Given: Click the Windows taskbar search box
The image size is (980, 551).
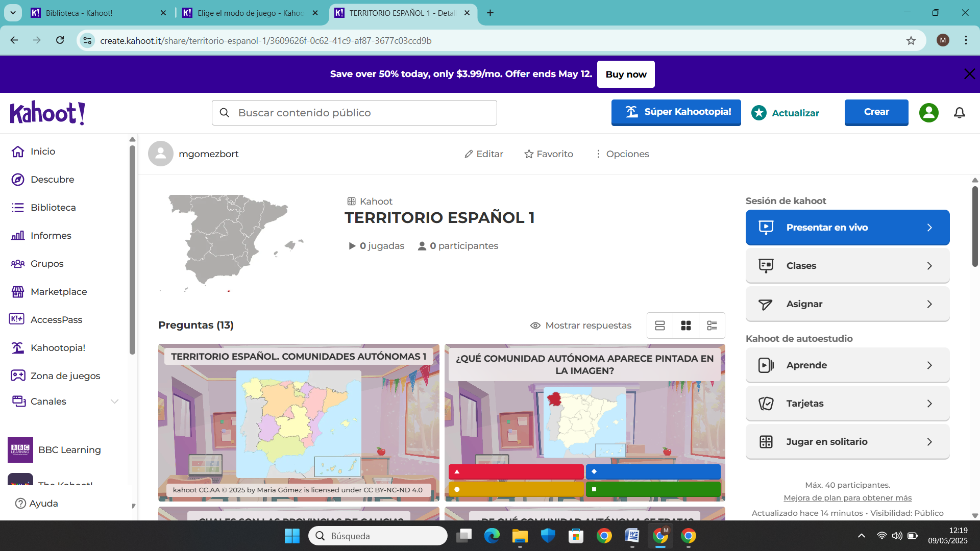Looking at the screenshot, I should (378, 536).
